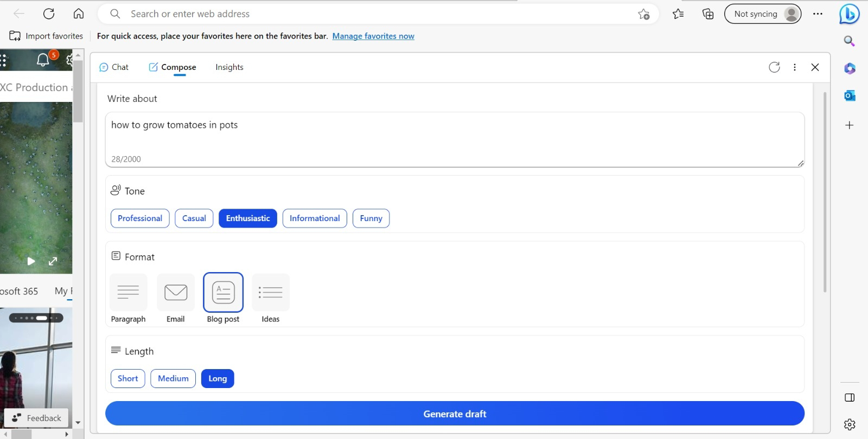This screenshot has height=439, width=868.
Task: Click inside the Write about text box
Action: pos(455,139)
